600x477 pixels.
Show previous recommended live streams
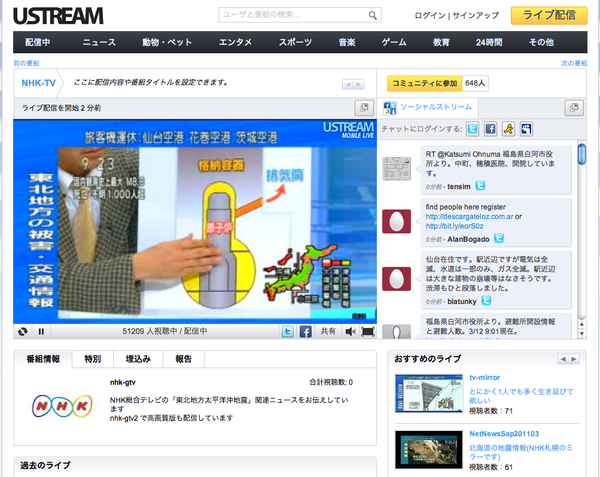tap(563, 359)
